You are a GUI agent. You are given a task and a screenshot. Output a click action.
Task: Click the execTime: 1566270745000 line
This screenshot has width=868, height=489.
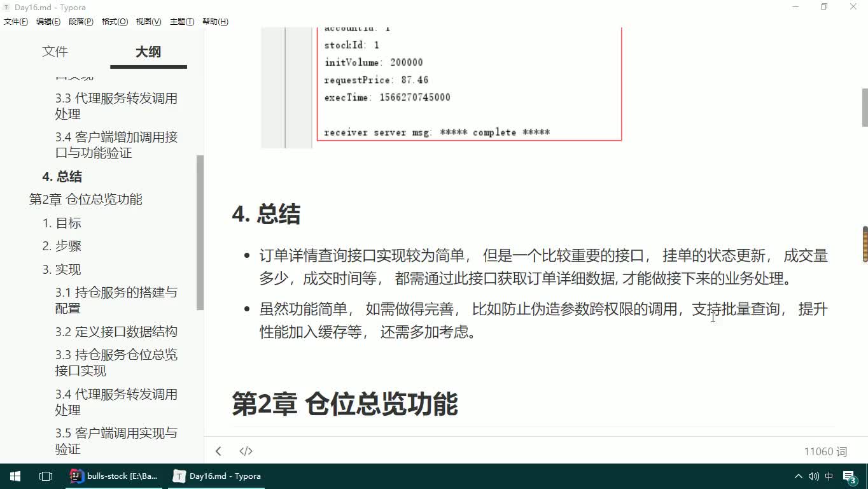coord(387,97)
